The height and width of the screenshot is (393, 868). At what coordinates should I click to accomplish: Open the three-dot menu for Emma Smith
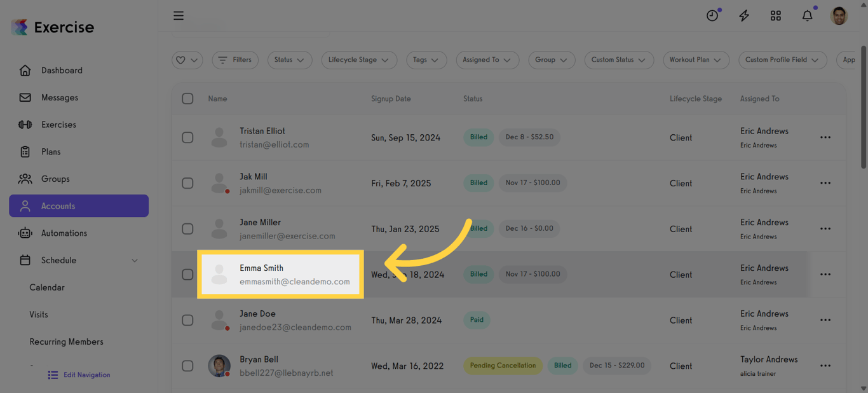point(825,274)
